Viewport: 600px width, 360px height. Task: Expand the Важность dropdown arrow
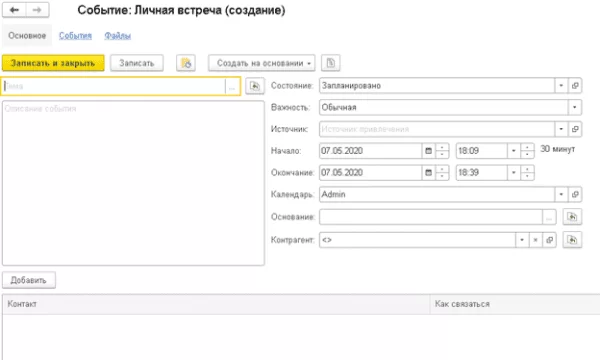[x=574, y=108]
